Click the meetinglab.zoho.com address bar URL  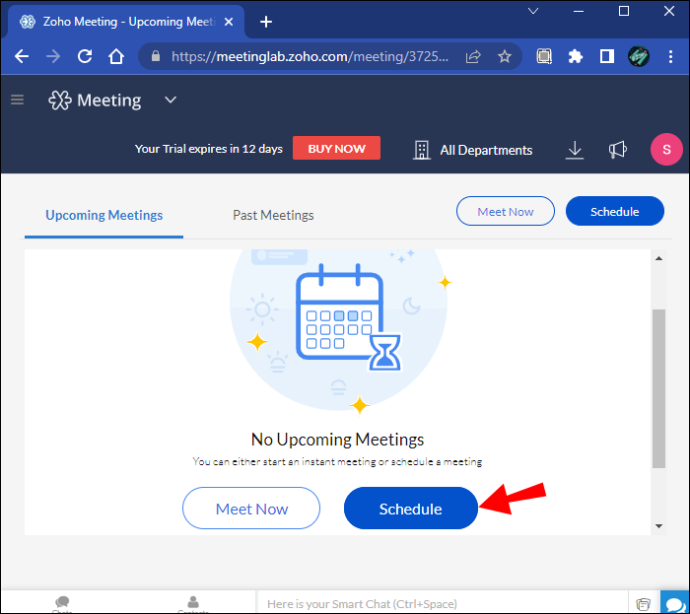(310, 56)
